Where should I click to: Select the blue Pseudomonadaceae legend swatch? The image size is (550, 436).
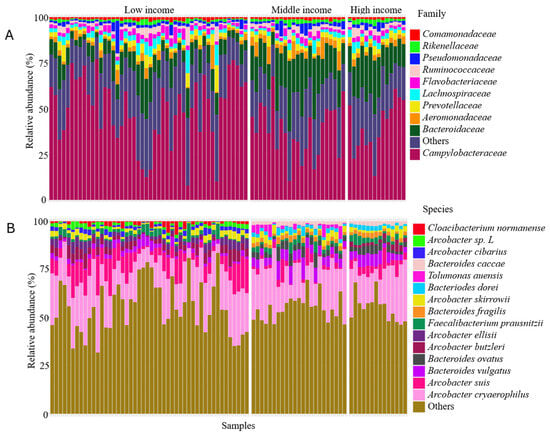point(415,58)
